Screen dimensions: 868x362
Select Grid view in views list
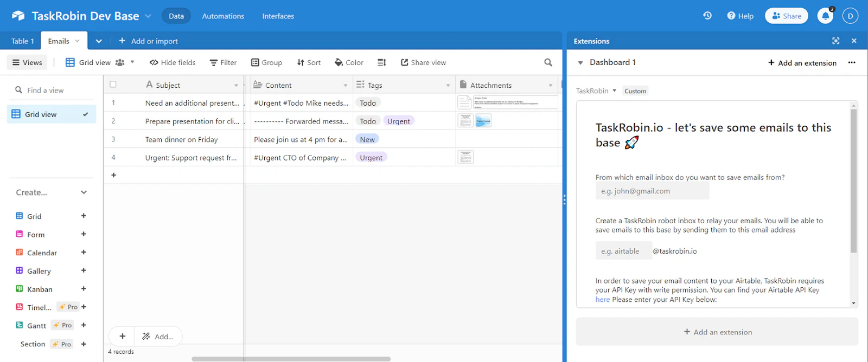(x=52, y=114)
